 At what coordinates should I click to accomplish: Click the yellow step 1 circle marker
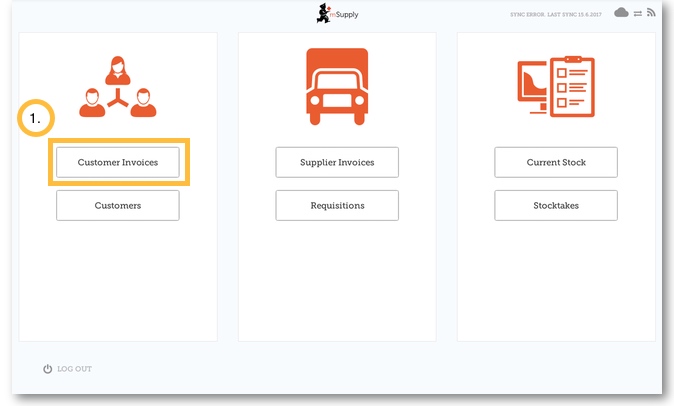pos(37,119)
